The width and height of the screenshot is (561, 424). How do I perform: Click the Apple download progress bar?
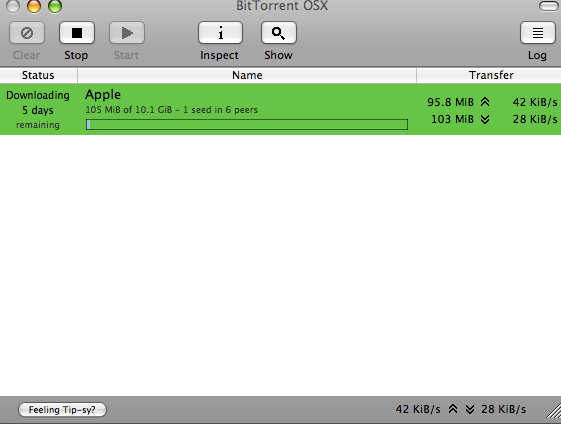(x=247, y=125)
